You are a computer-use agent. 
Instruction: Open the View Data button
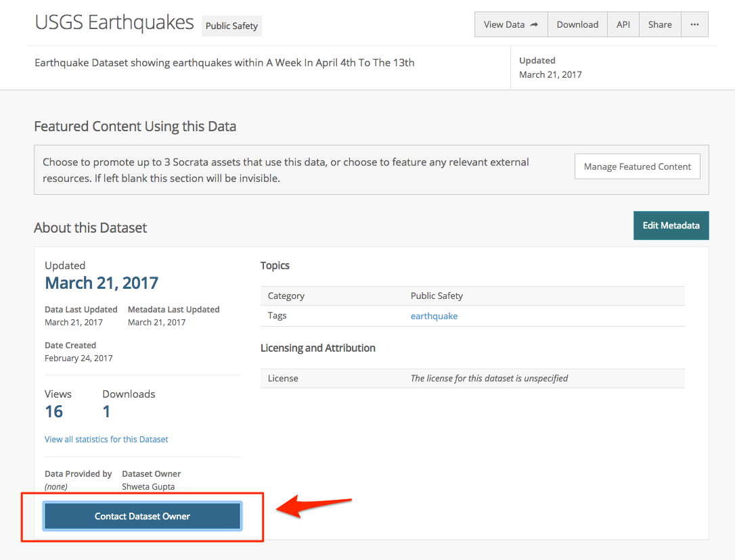click(x=511, y=24)
